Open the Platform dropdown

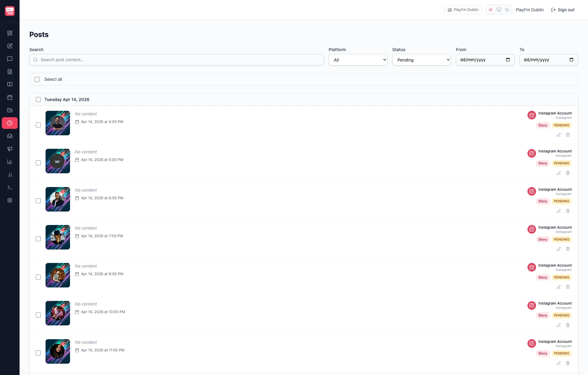[358, 60]
